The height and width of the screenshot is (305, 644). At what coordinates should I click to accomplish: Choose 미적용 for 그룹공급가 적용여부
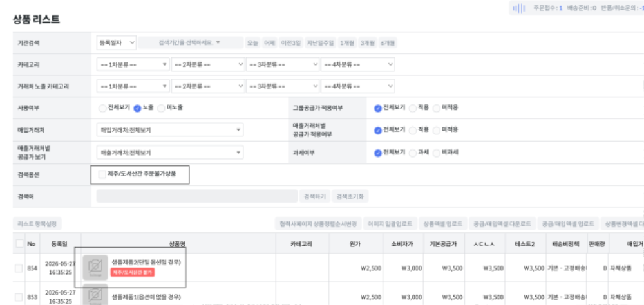437,108
